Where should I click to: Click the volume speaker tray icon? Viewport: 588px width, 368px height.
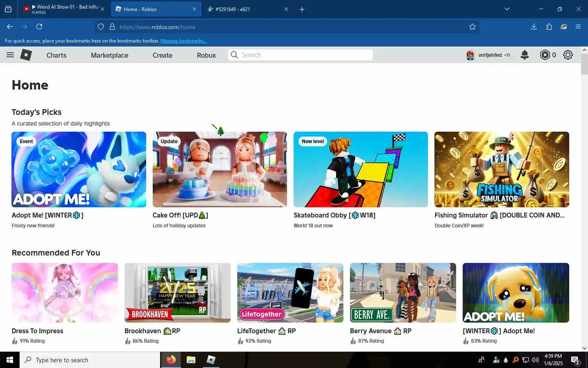(x=535, y=360)
